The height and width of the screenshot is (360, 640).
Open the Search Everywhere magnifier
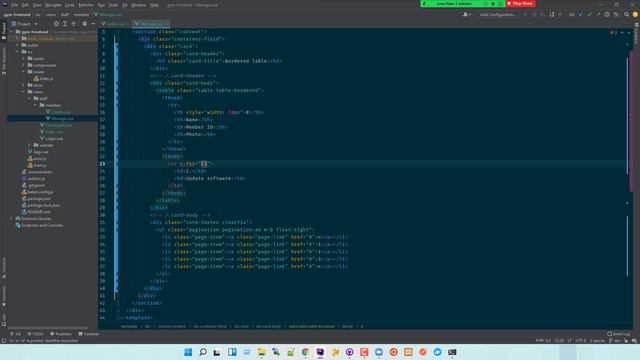(x=626, y=14)
